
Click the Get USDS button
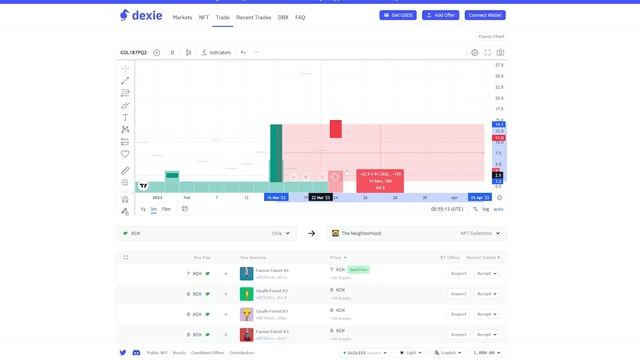pos(398,15)
